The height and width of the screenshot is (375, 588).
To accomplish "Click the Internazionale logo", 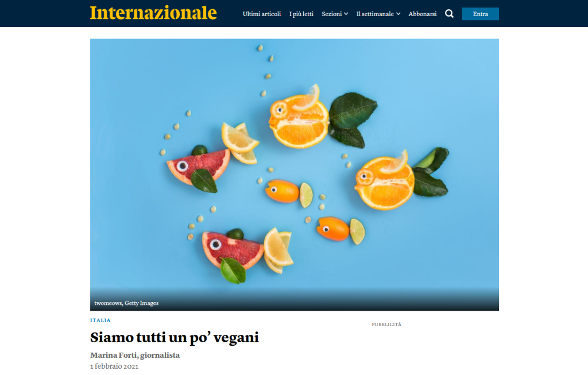I will pyautogui.click(x=153, y=13).
